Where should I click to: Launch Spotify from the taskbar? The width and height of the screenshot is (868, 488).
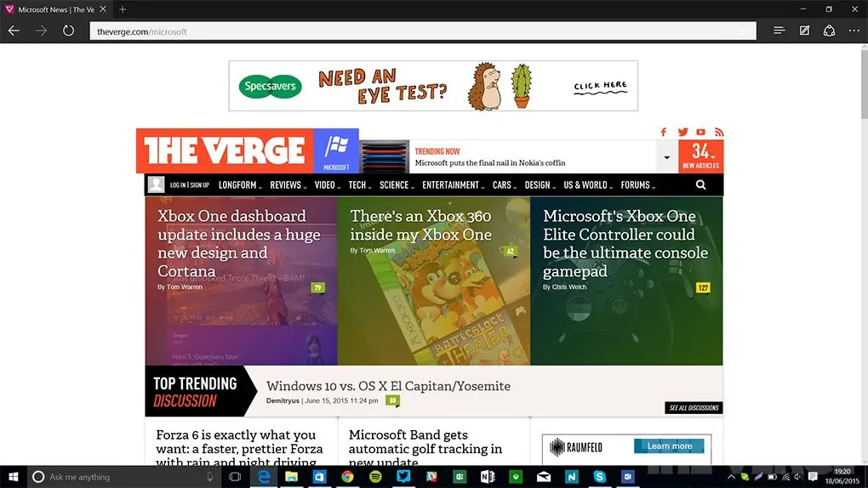pos(375,476)
